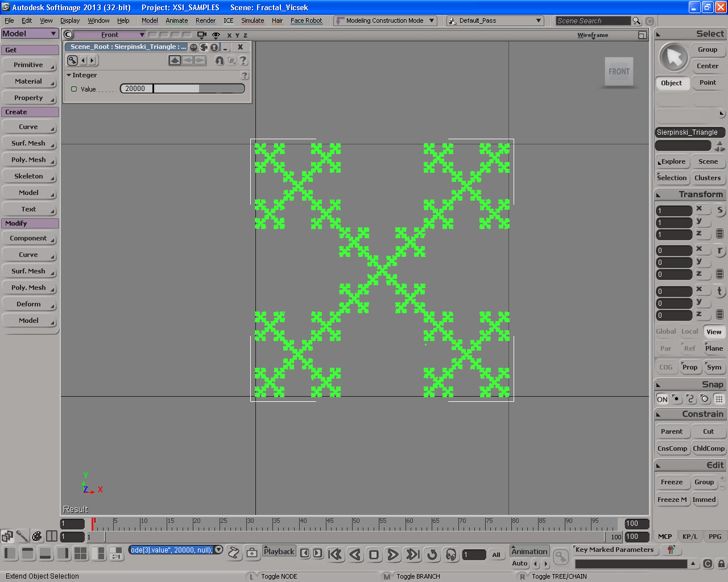Screen dimensions: 728x582
Task: Click the revert arrow icon in property editor
Action: tap(219, 60)
